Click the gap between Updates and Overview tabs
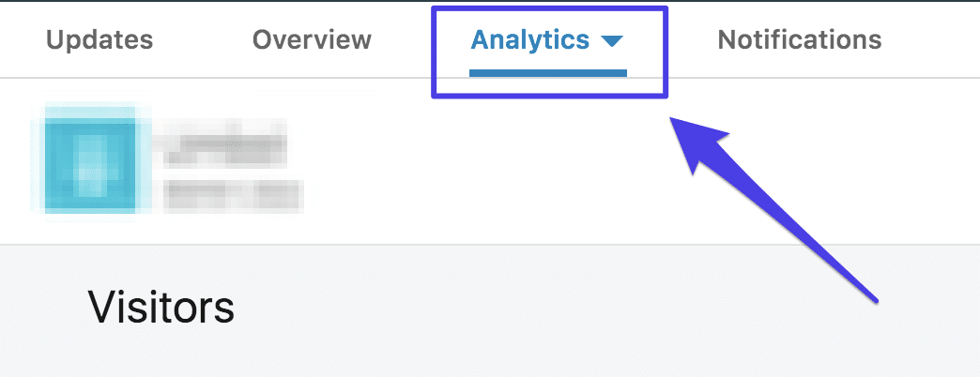This screenshot has height=377, width=980. [203, 40]
